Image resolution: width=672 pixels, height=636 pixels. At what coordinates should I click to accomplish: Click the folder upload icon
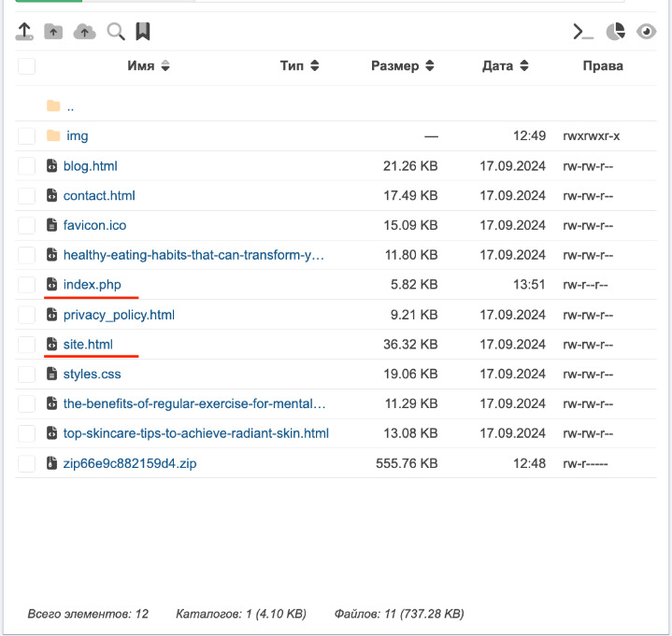54,32
